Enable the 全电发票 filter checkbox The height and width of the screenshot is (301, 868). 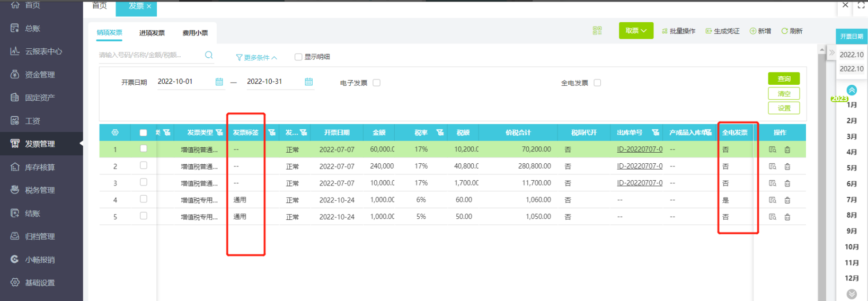[x=597, y=83]
